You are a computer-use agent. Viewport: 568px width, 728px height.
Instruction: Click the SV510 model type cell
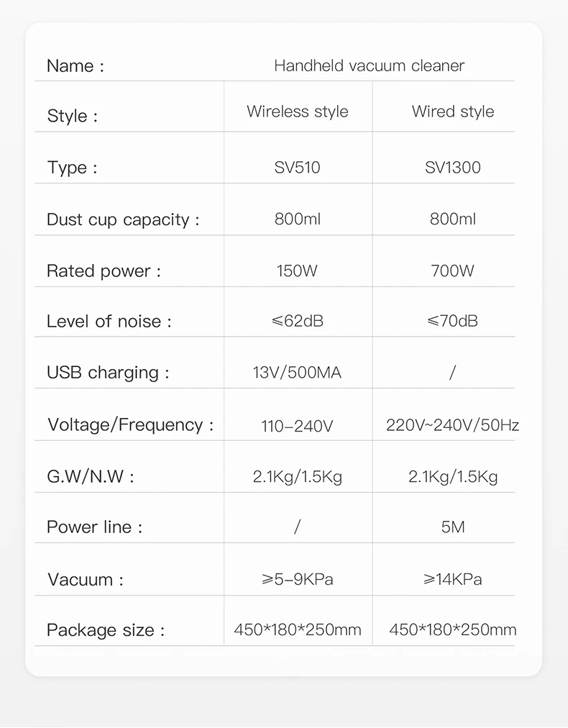point(297,168)
